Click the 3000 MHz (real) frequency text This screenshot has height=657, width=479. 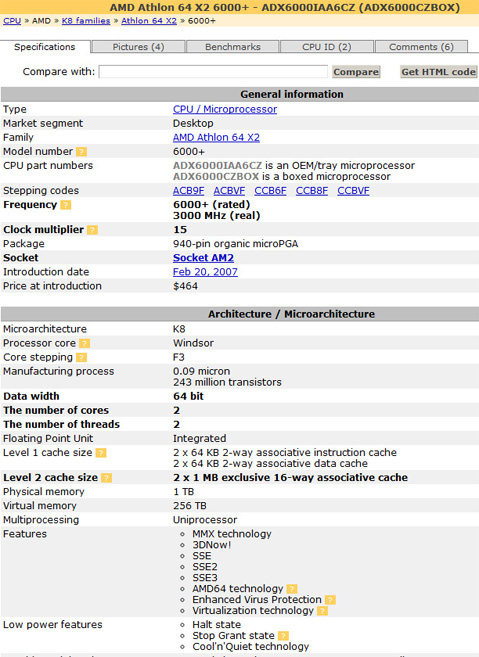[x=217, y=216]
